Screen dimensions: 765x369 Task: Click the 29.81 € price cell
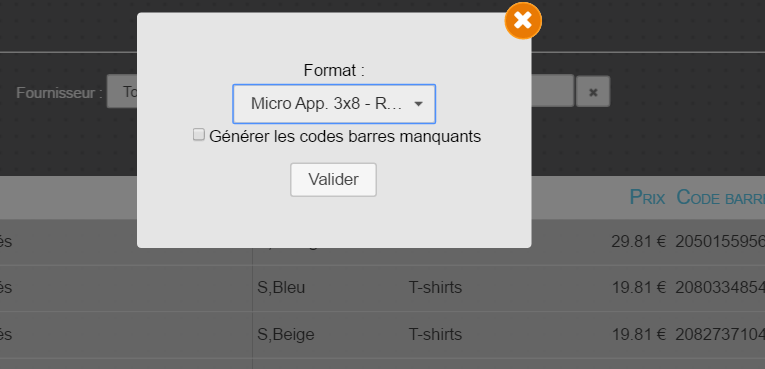click(x=639, y=241)
